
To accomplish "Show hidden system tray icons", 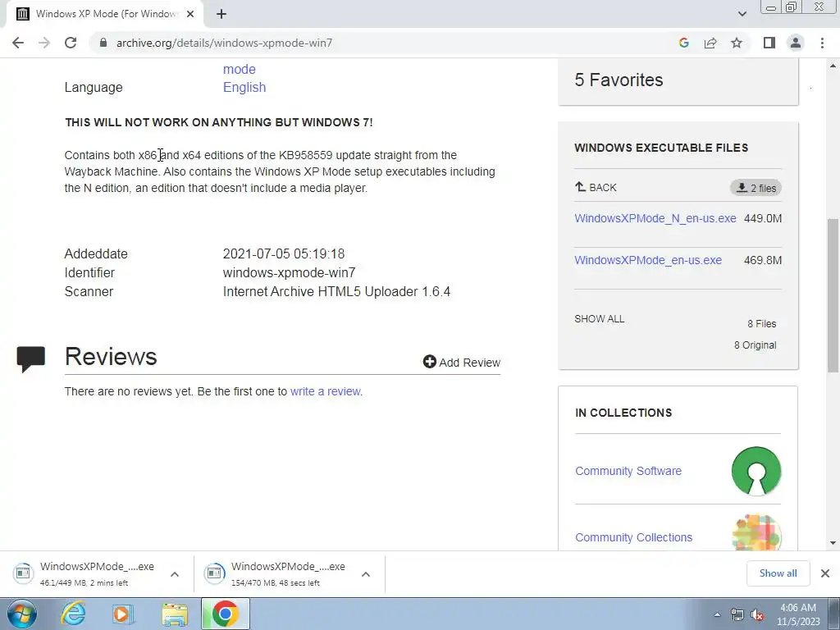I will coord(717,614).
